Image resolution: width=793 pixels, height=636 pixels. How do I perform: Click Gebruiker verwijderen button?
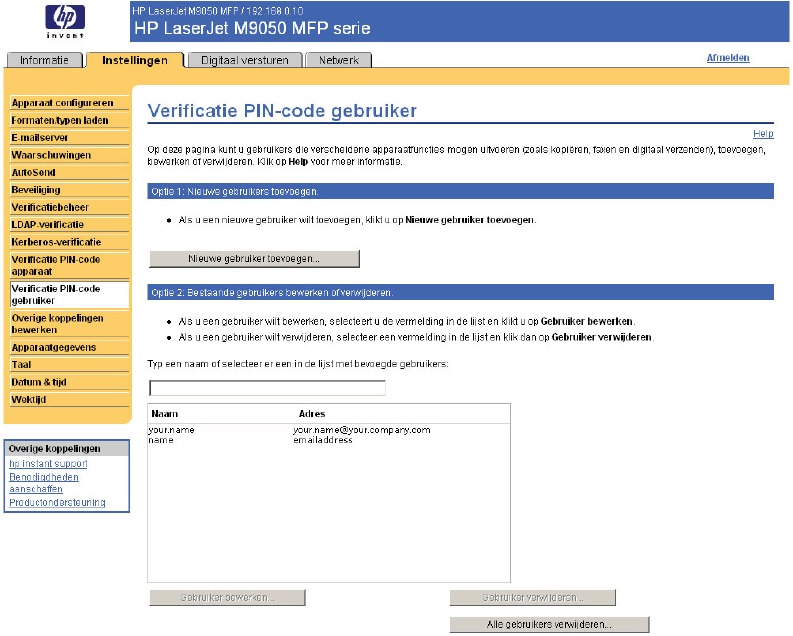533,598
